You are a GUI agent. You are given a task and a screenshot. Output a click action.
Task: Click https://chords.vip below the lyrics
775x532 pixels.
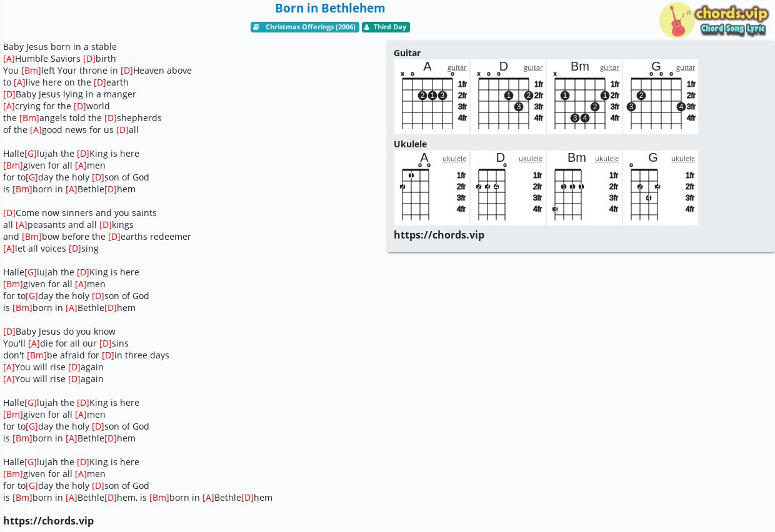click(48, 521)
